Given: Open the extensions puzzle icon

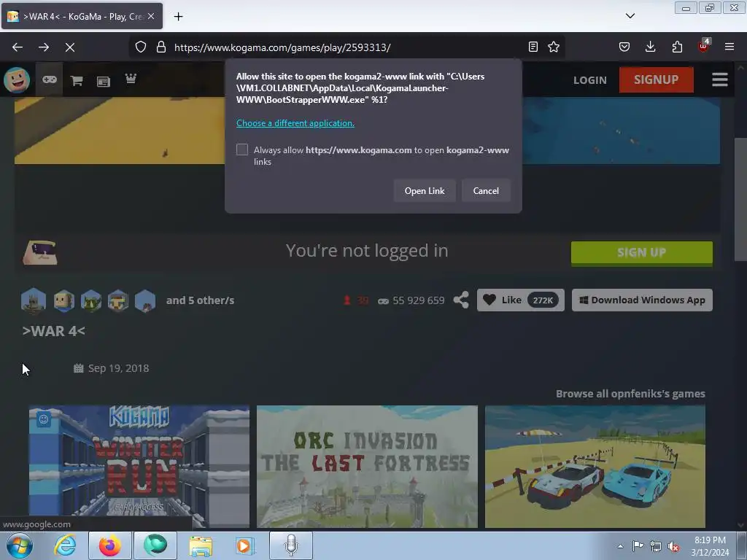Looking at the screenshot, I should click(x=677, y=47).
